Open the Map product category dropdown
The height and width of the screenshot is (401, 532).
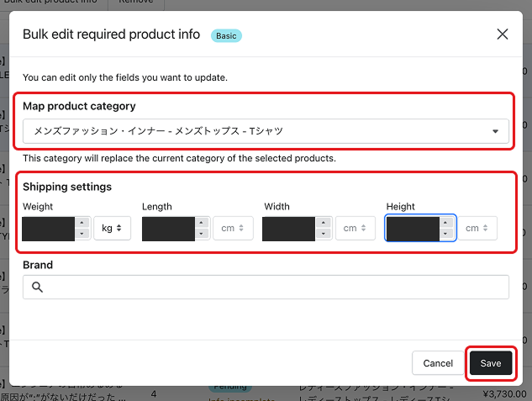coord(266,131)
